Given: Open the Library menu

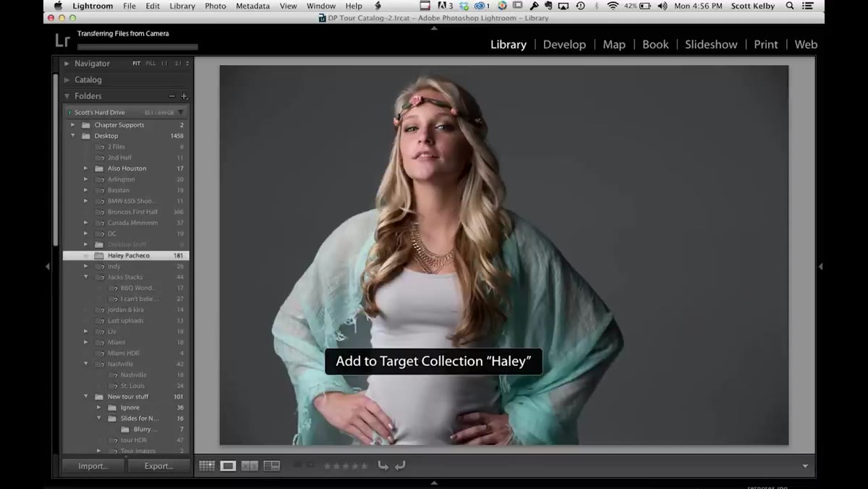Looking at the screenshot, I should [182, 6].
